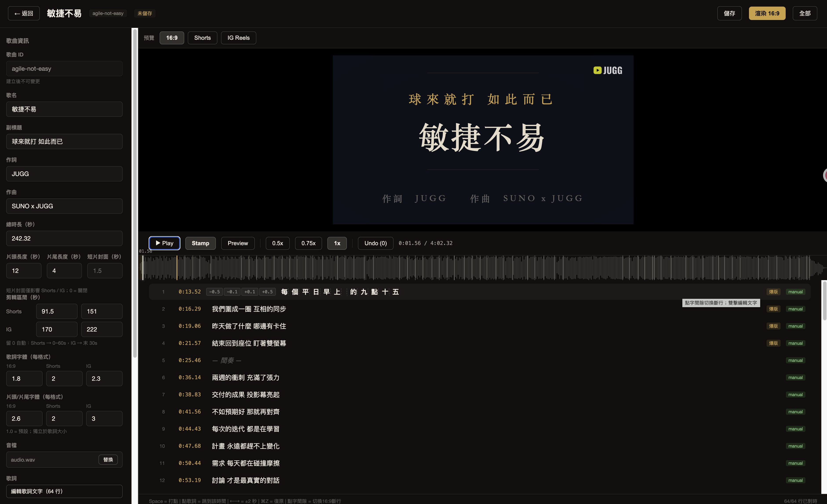Image resolution: width=827 pixels, height=504 pixels.
Task: Click the manual tag on line 5
Action: tap(795, 360)
